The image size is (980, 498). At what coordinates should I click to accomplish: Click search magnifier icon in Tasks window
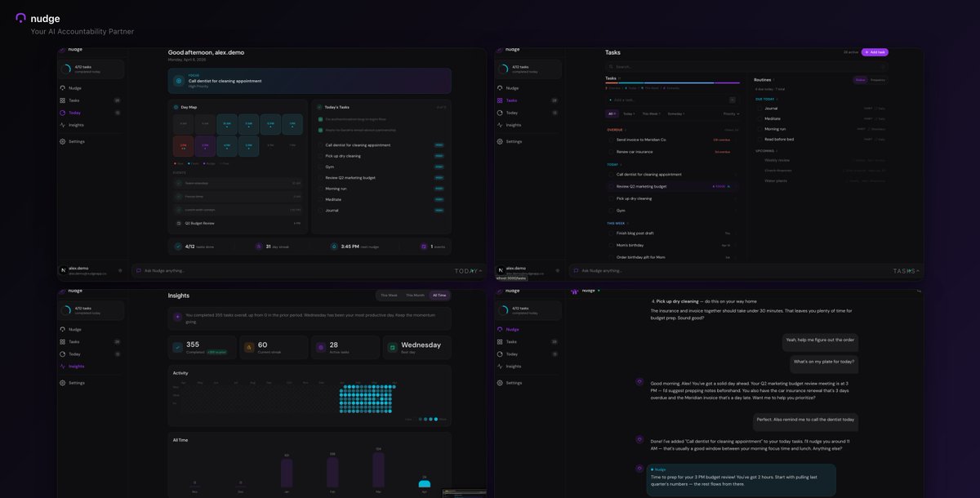[x=612, y=67]
